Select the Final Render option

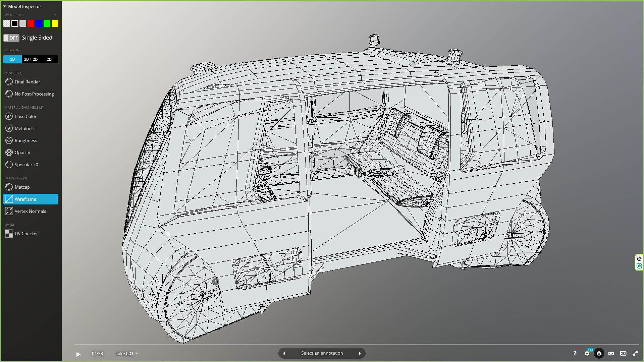27,82
